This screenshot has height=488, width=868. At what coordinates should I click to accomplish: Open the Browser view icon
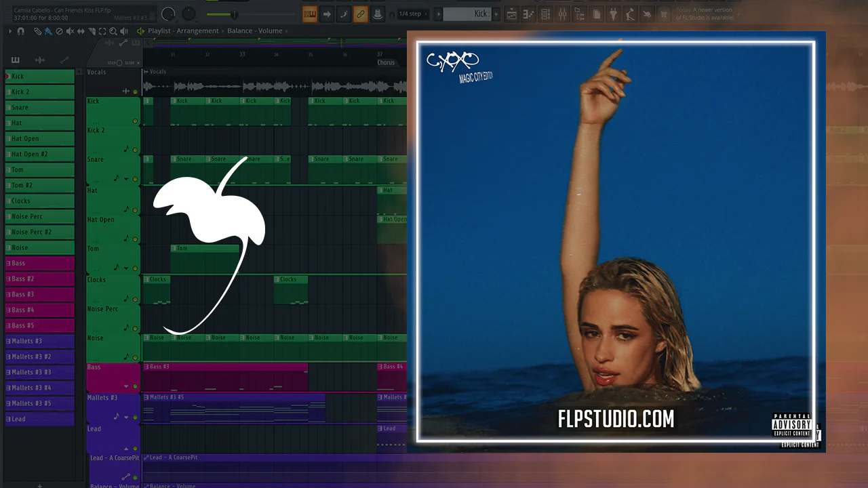pos(579,14)
